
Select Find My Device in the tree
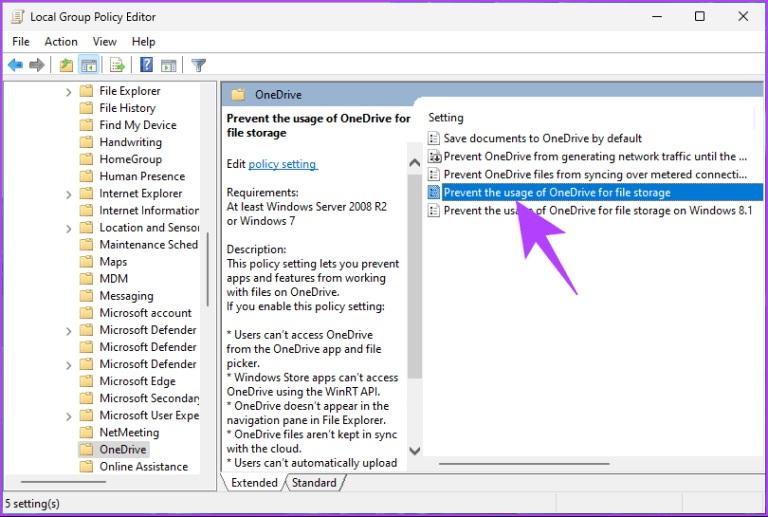coord(138,125)
